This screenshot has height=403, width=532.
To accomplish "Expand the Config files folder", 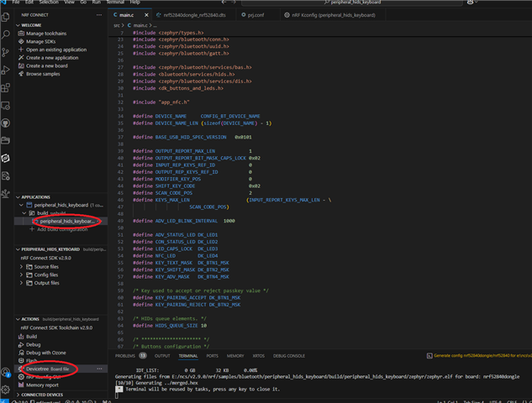I will click(x=21, y=275).
